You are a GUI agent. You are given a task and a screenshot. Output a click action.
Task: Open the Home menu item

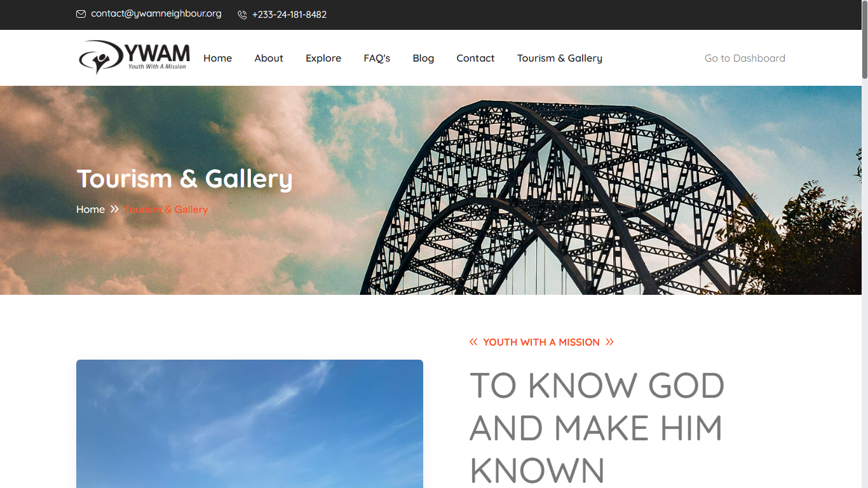click(217, 58)
